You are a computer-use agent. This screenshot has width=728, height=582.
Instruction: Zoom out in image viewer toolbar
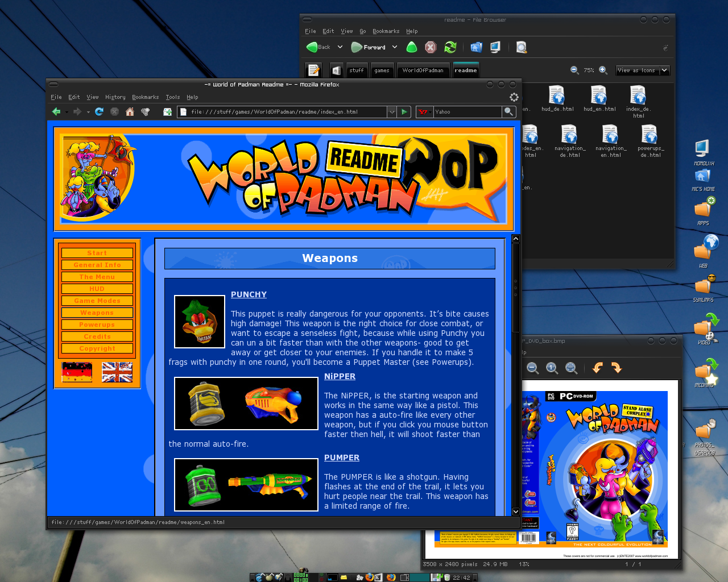coord(533,368)
